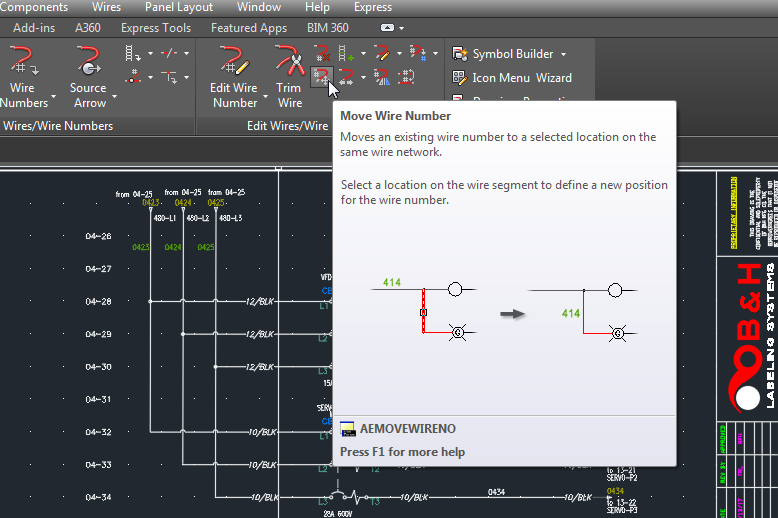This screenshot has height=518, width=778.
Task: Switch to the A360 ribbon tab
Action: pyautogui.click(x=87, y=28)
